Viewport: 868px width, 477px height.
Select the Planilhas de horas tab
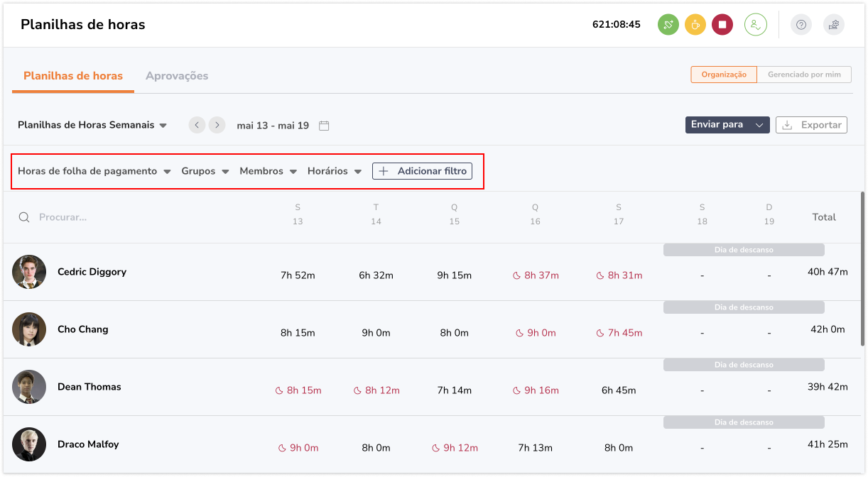(x=73, y=76)
